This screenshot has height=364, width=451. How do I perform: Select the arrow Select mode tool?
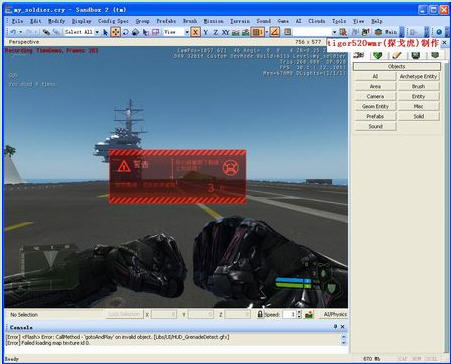[105, 32]
